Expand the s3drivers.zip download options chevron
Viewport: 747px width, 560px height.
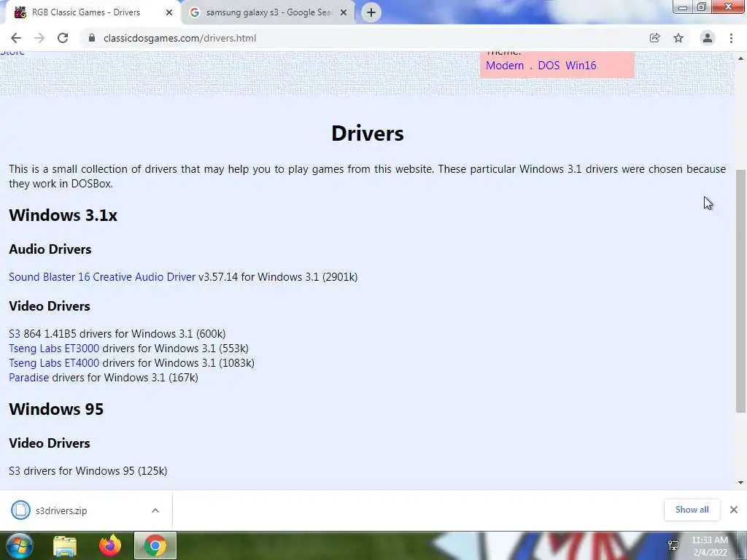[155, 510]
